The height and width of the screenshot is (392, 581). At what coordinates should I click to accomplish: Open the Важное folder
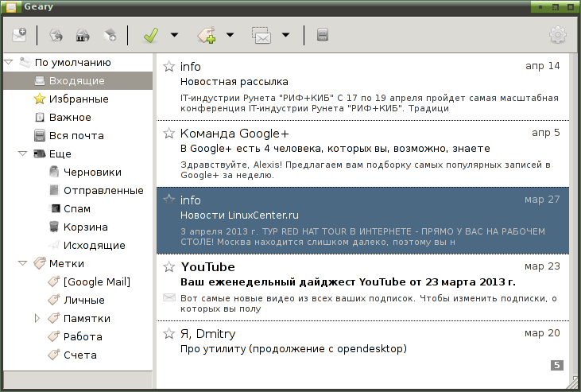coord(78,117)
